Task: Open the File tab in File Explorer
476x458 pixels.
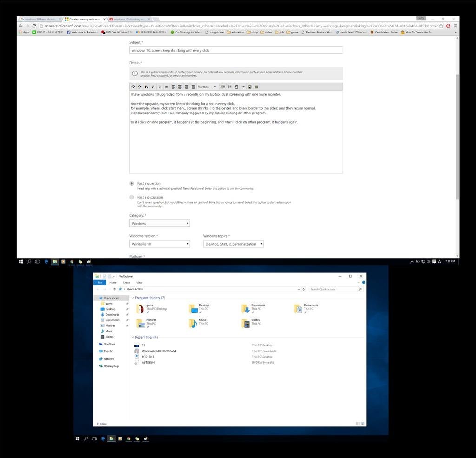Action: [99, 282]
